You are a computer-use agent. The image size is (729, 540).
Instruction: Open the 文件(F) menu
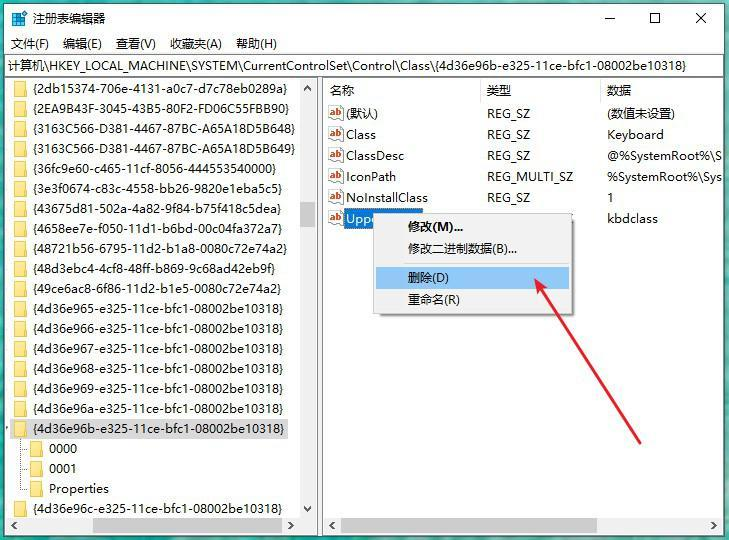click(x=30, y=44)
